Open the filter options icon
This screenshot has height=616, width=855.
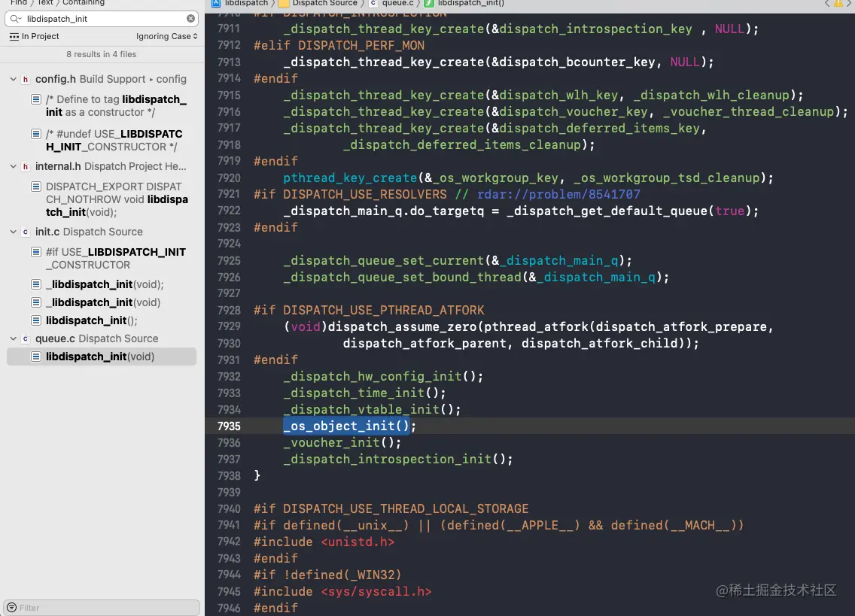point(11,607)
